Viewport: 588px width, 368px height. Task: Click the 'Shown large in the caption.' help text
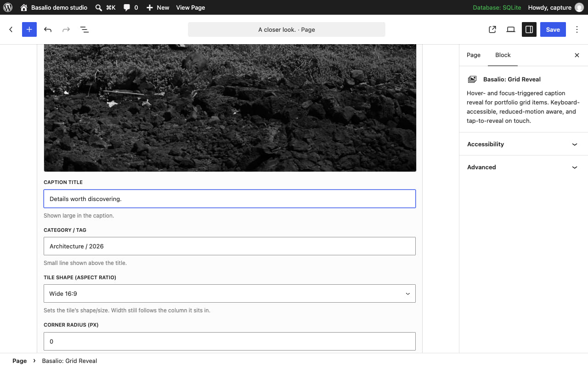point(79,215)
